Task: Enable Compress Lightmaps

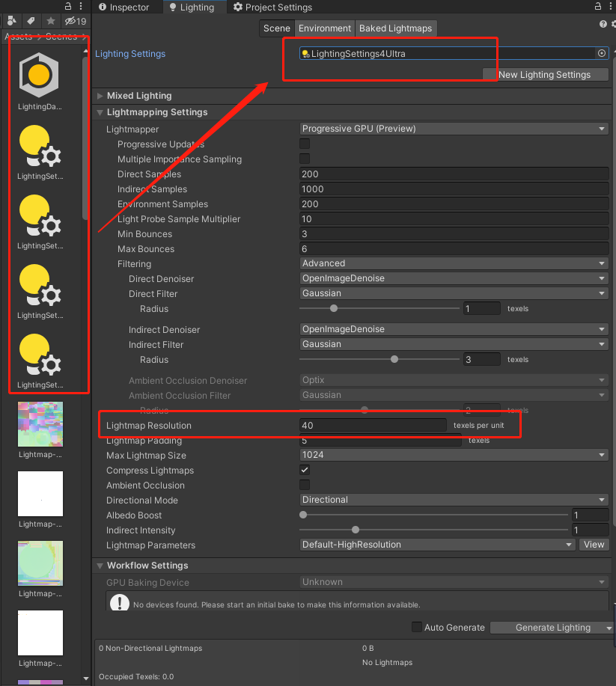Action: [x=305, y=470]
